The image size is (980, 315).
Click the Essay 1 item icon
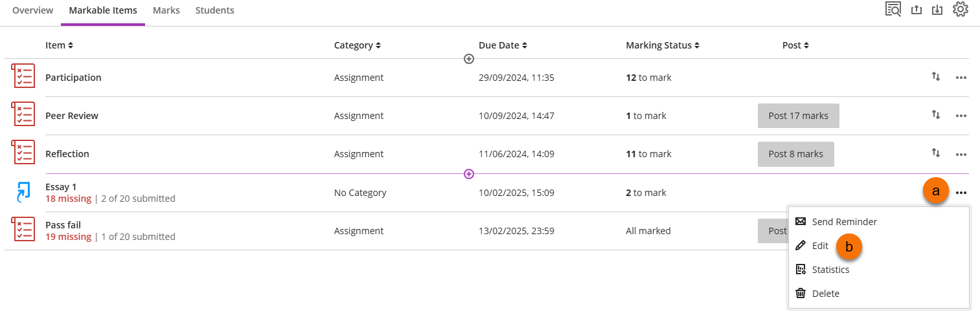pos(23,193)
